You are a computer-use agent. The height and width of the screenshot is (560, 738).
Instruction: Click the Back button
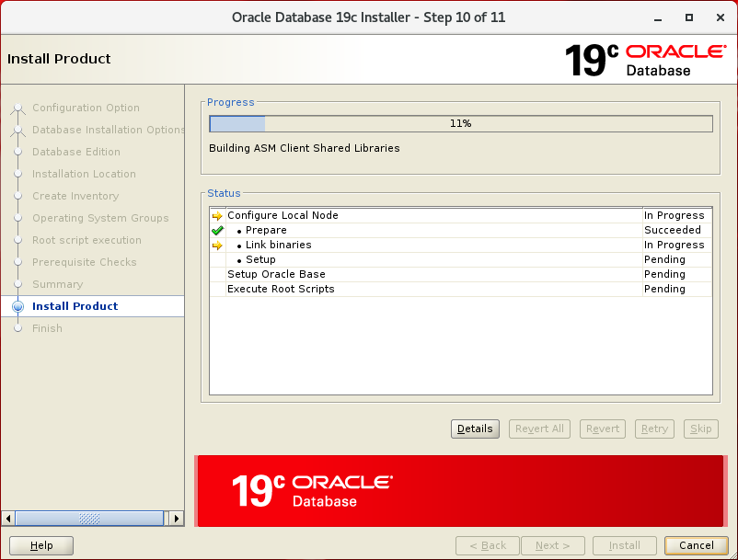(x=488, y=545)
